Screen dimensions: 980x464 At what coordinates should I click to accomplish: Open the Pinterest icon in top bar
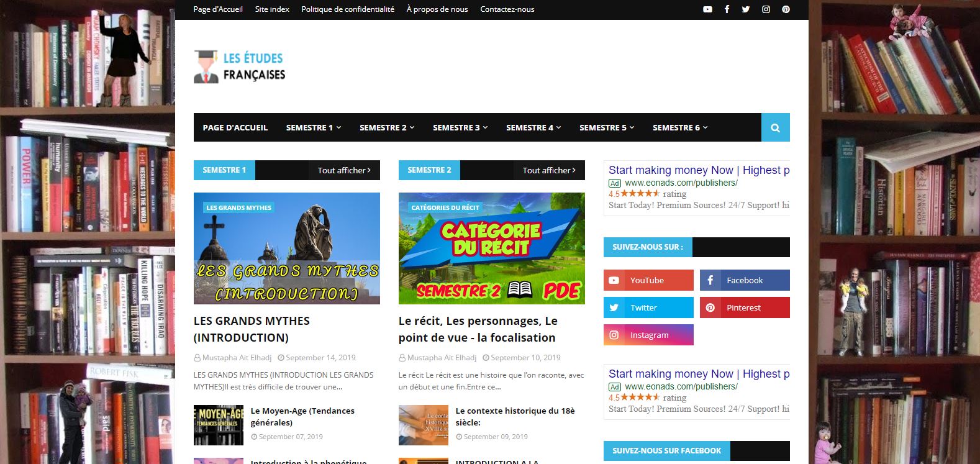pyautogui.click(x=786, y=9)
